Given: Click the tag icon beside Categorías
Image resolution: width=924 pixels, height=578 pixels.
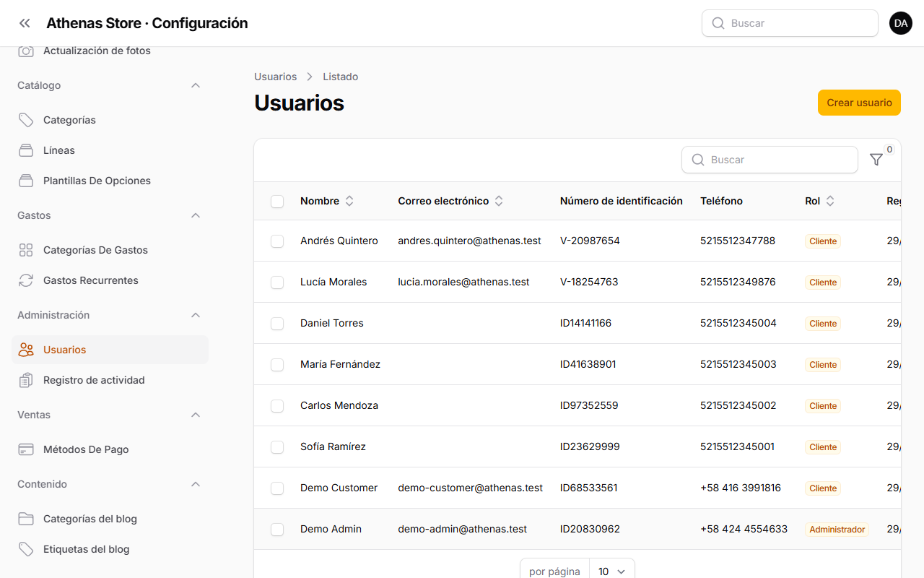Looking at the screenshot, I should pyautogui.click(x=26, y=120).
